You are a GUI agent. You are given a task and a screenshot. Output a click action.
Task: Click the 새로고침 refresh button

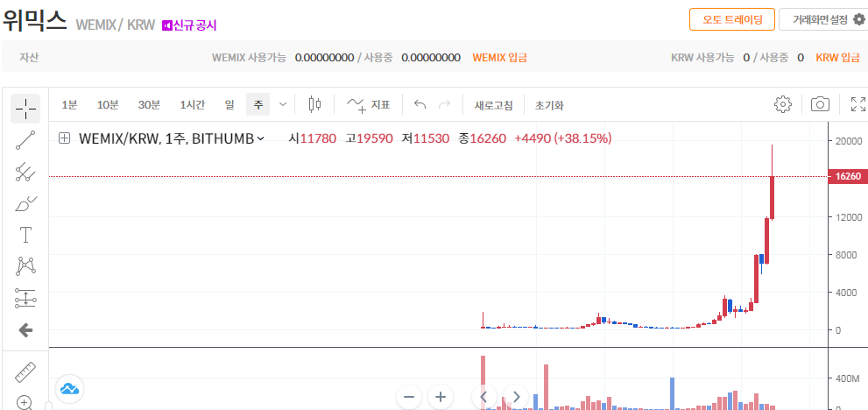coord(493,105)
